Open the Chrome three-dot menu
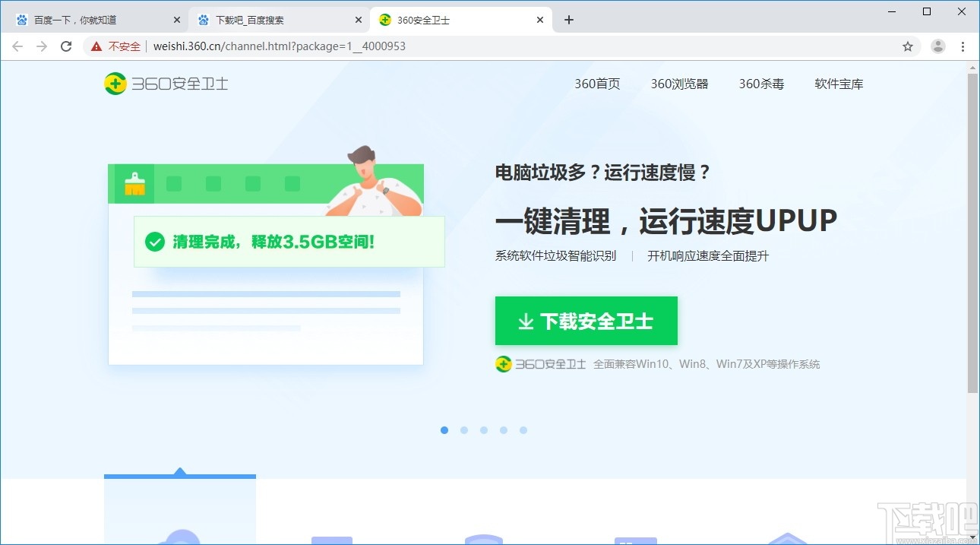This screenshot has height=545, width=980. click(963, 46)
